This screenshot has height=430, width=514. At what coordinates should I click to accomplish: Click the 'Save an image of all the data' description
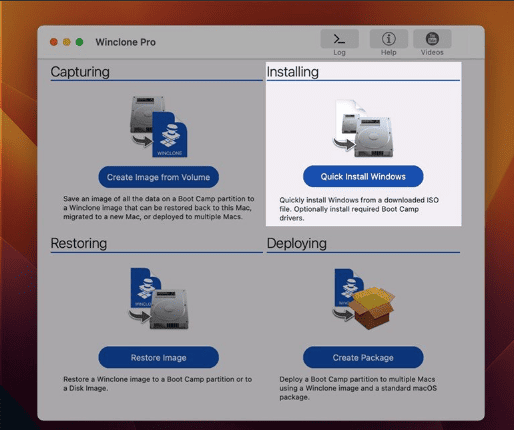(x=159, y=208)
